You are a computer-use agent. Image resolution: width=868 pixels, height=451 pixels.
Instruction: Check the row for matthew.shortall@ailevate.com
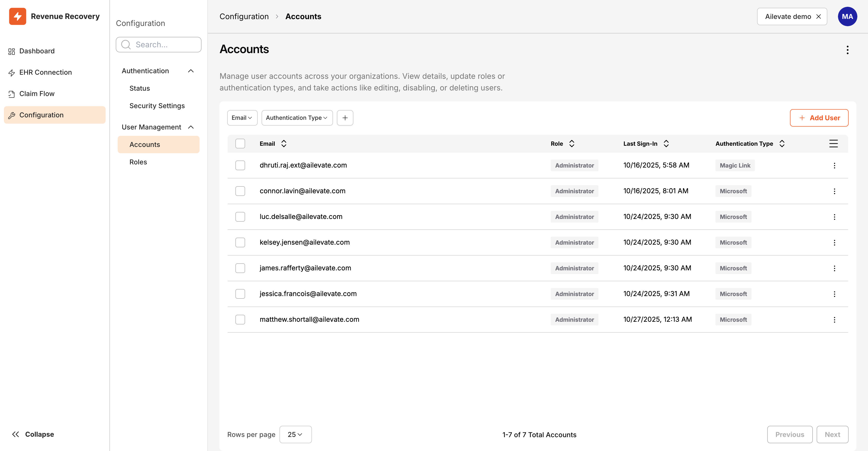(240, 319)
